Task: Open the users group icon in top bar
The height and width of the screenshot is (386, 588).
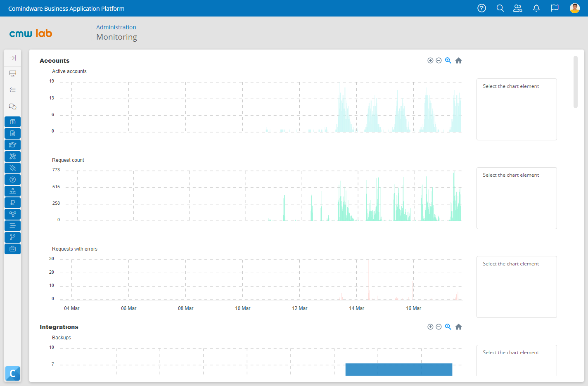Action: pos(518,8)
